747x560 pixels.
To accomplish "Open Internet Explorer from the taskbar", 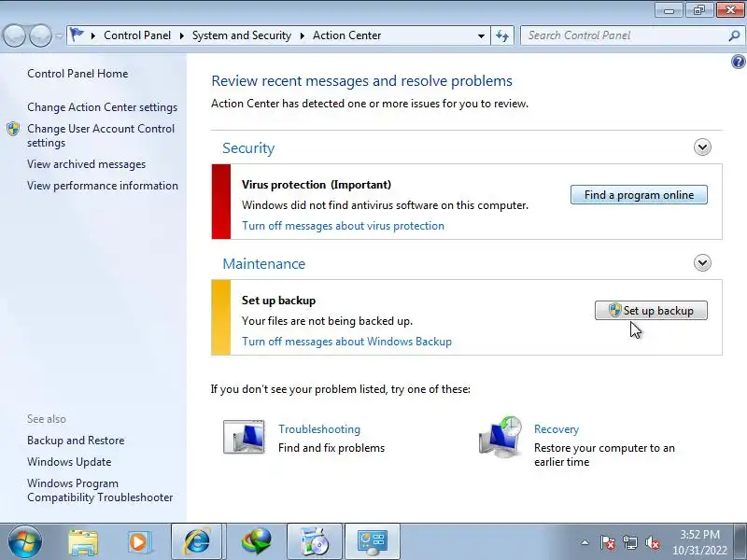I will [197, 542].
